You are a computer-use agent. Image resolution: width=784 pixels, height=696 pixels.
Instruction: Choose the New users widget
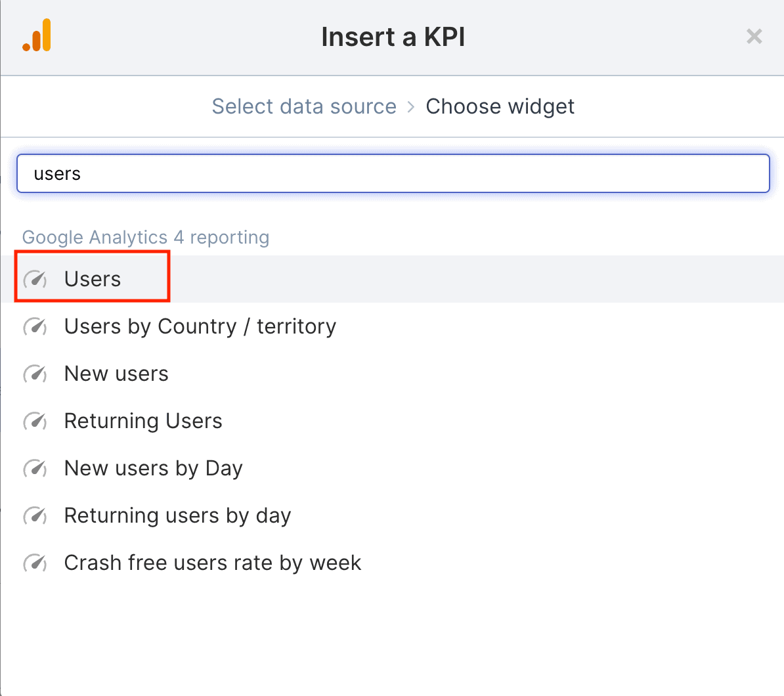392,374
